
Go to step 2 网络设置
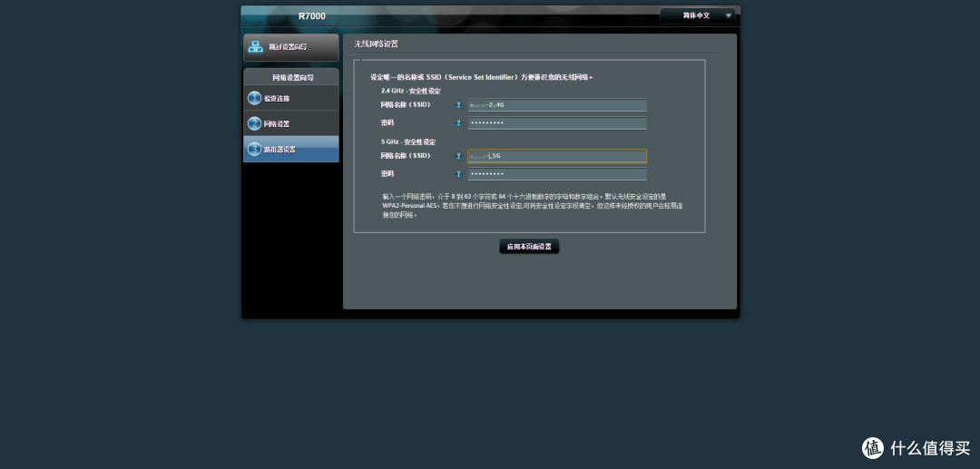pos(290,123)
